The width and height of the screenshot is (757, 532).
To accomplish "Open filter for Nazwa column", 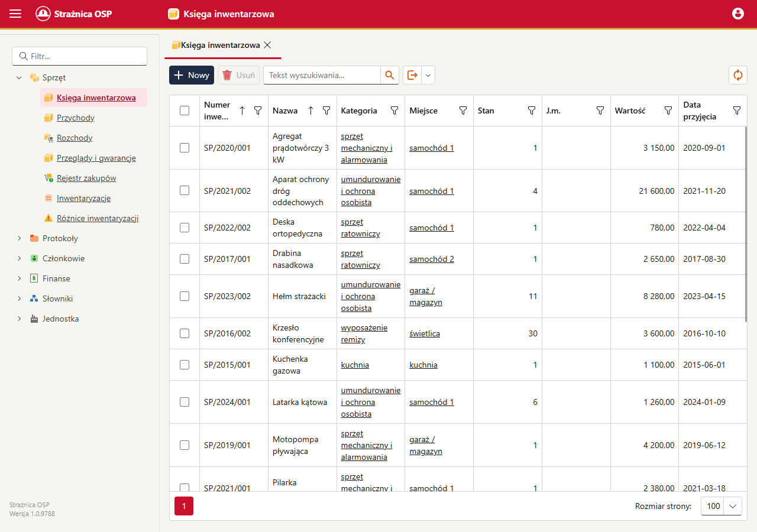I will (x=326, y=111).
